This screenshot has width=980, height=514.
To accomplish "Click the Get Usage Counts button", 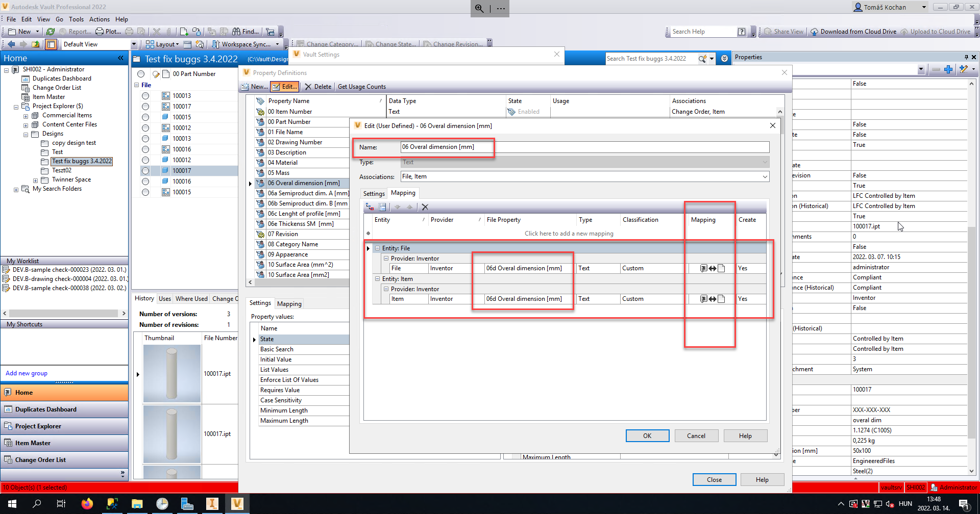I will point(361,86).
